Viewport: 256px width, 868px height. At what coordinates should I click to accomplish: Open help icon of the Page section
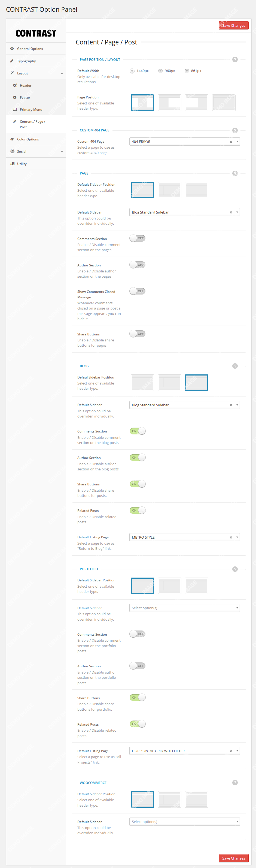tap(235, 173)
